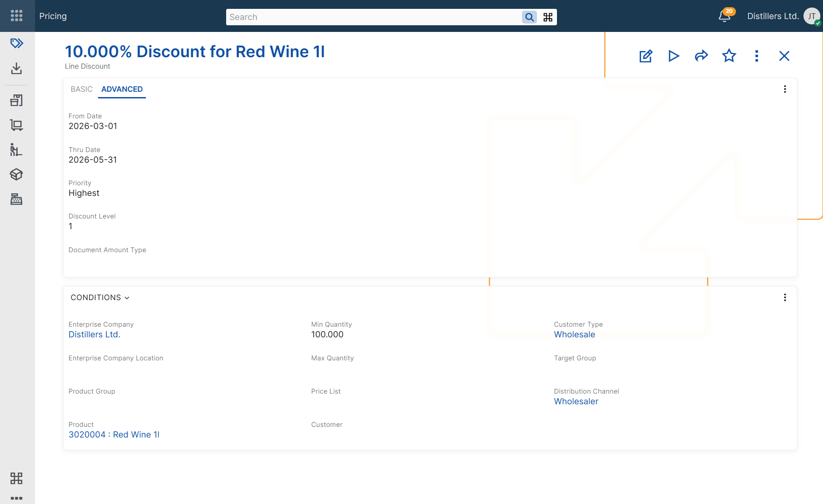Viewport: 823px width, 504px height.
Task: Open the command icon at sidebar bottom
Action: (x=16, y=478)
